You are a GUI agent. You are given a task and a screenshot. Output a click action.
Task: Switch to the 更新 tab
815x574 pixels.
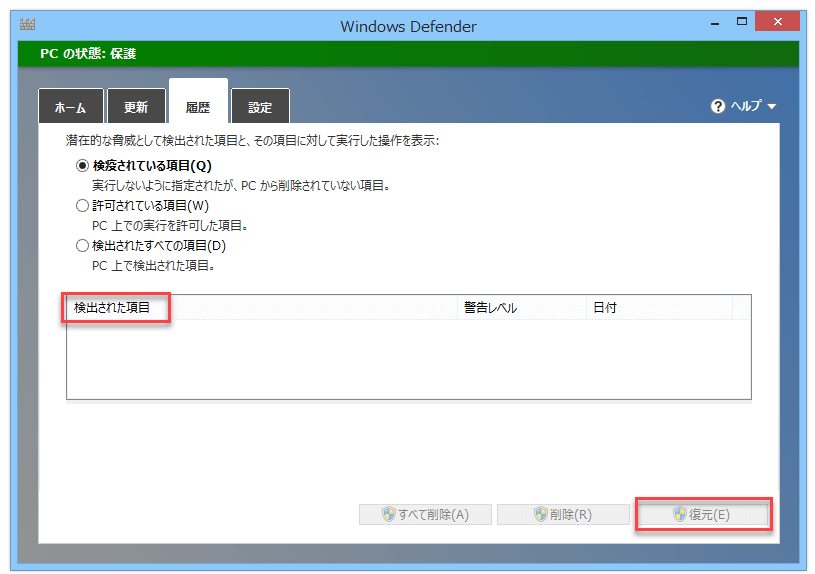point(136,107)
